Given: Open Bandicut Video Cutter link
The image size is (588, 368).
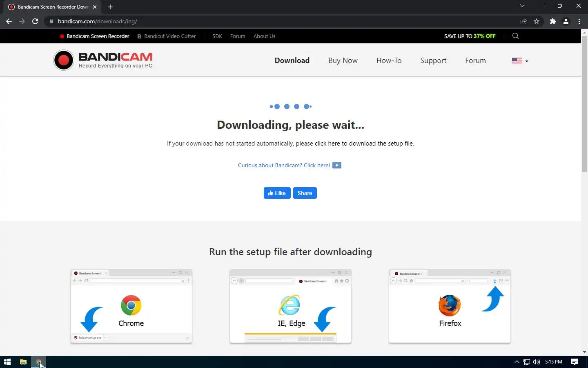Looking at the screenshot, I should (x=167, y=36).
